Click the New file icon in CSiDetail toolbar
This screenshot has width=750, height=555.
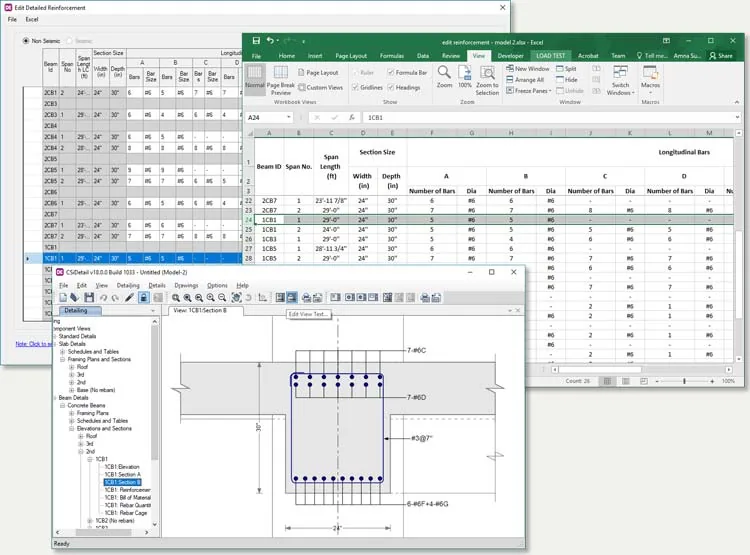[x=63, y=298]
